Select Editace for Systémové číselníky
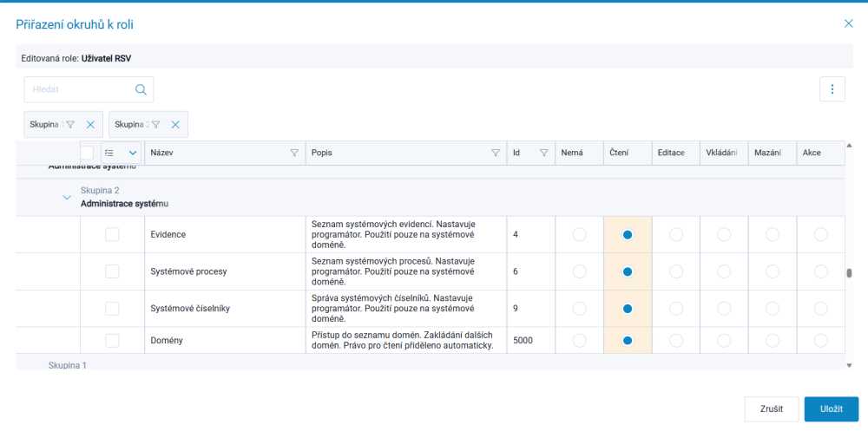Image resolution: width=868 pixels, height=431 pixels. click(676, 309)
